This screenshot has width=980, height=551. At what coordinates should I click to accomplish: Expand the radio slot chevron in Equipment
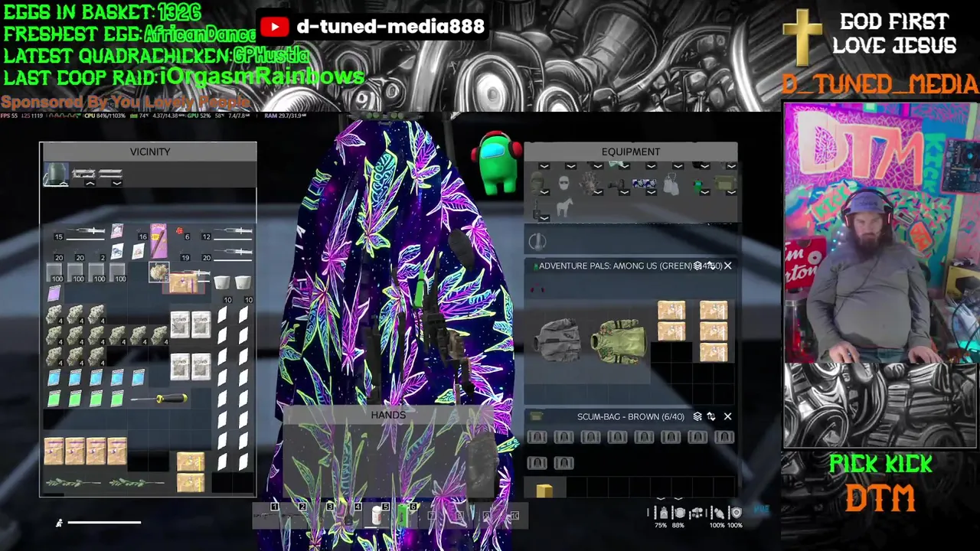pos(544,218)
